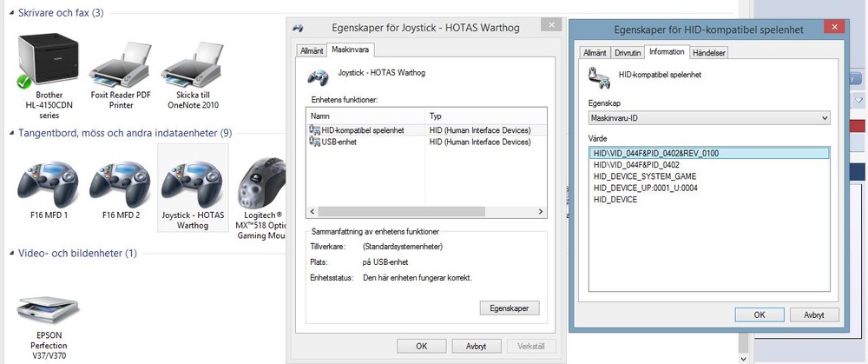Screen dimensions: 868x364
Task: Click the Egenskaper button
Action: [x=509, y=308]
